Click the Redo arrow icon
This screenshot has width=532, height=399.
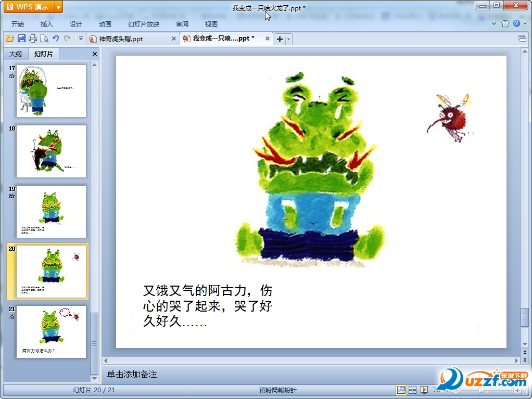pos(67,38)
